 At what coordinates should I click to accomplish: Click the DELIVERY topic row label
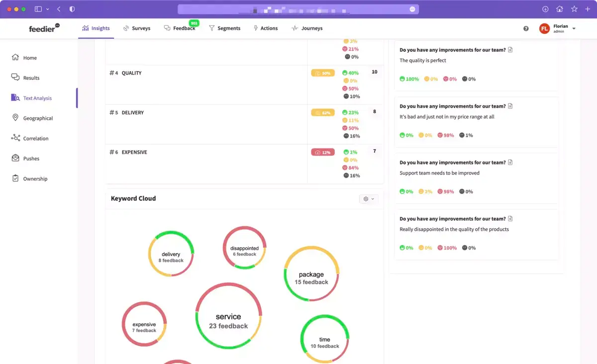pos(133,113)
